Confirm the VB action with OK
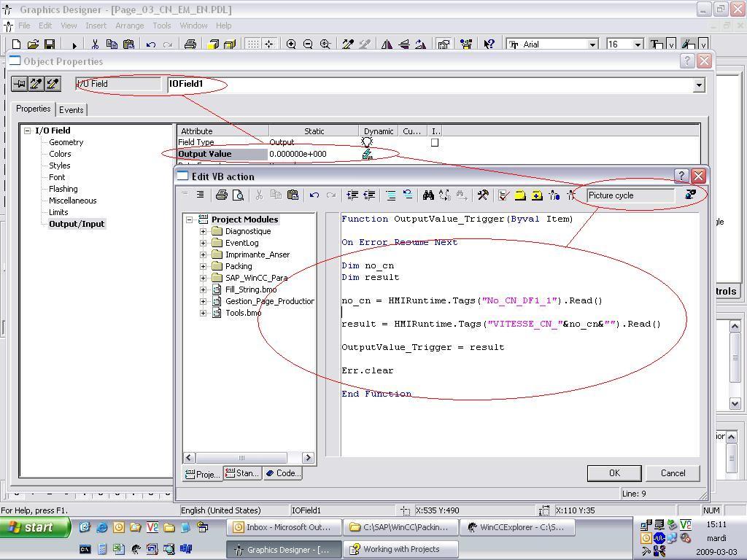Image resolution: width=747 pixels, height=560 pixels. [x=614, y=473]
